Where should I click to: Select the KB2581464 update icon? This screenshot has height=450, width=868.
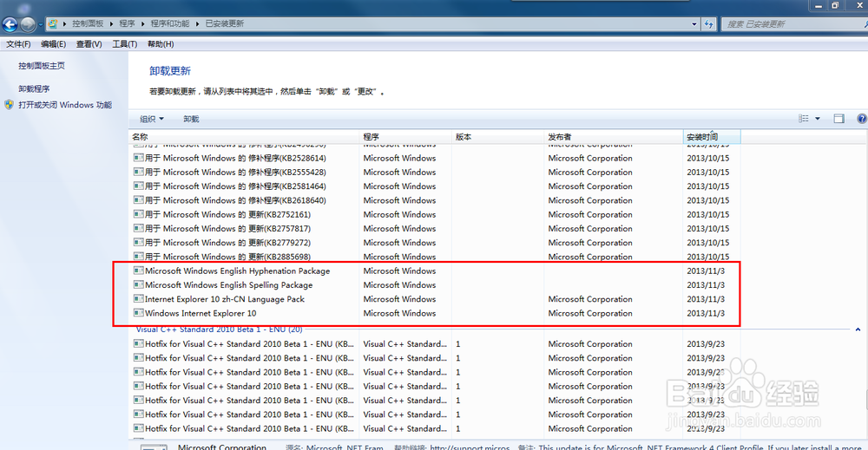coord(138,186)
